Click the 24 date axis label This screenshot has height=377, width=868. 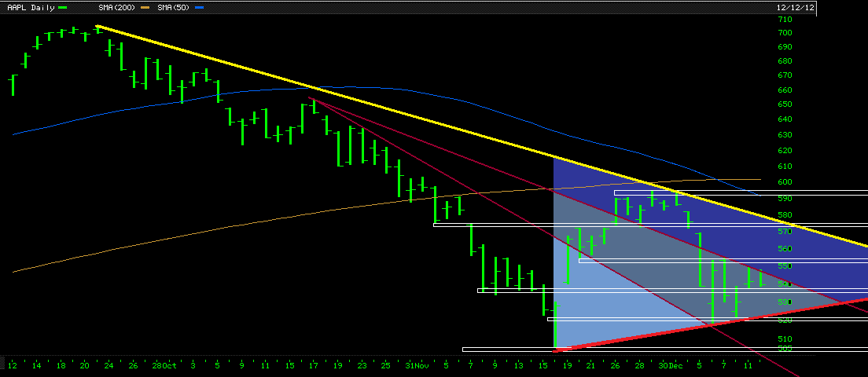[x=108, y=365]
